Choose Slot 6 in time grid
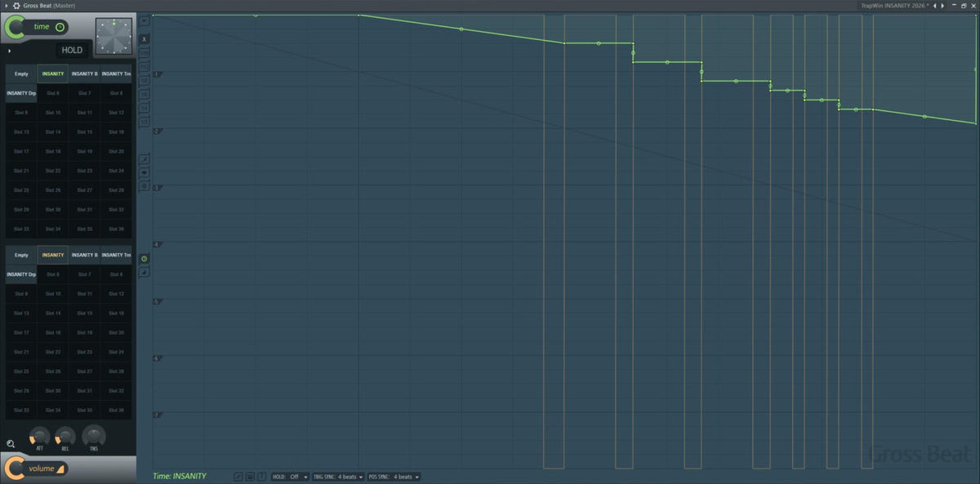The width and height of the screenshot is (980, 484). 52,93
